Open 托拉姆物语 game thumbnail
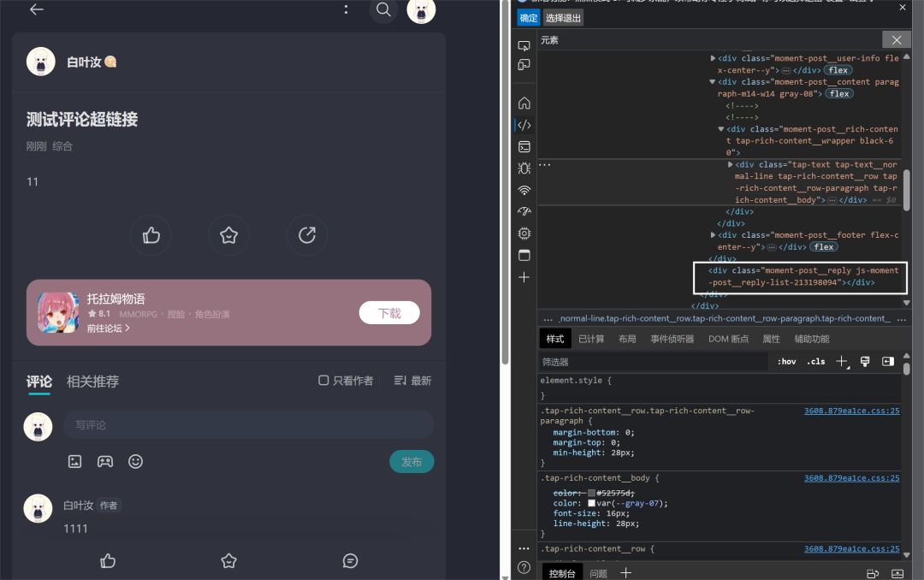 click(58, 312)
